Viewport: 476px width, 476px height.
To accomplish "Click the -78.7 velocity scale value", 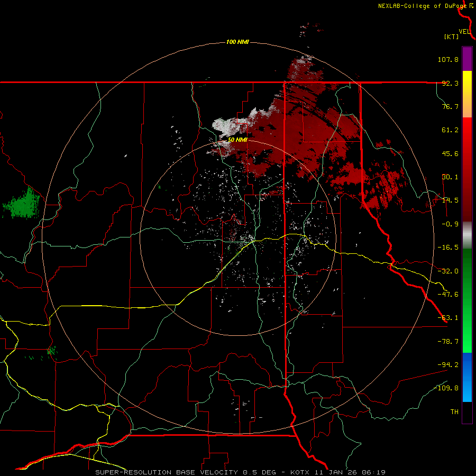I will click(x=448, y=342).
